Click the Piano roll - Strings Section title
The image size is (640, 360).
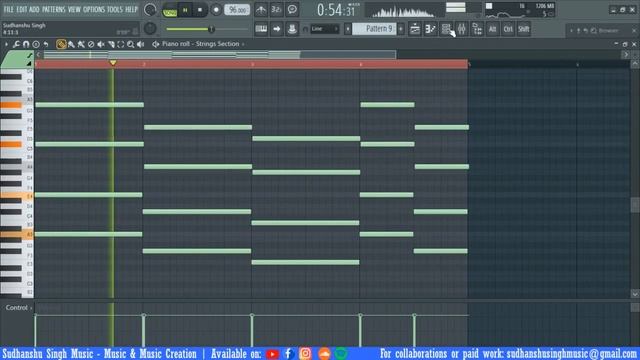[200, 44]
